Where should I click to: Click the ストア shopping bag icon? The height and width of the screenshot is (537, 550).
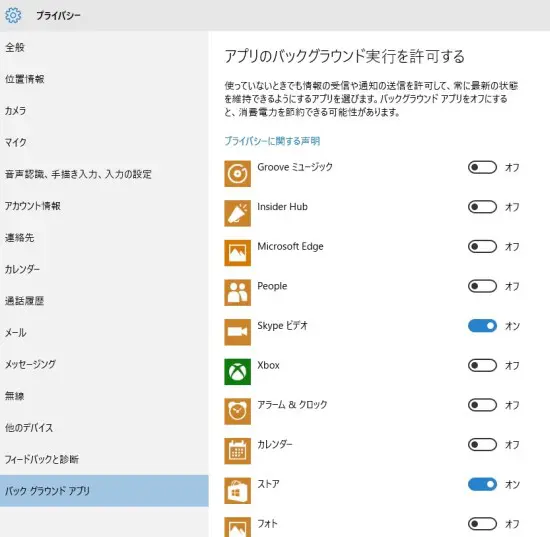coord(237,491)
